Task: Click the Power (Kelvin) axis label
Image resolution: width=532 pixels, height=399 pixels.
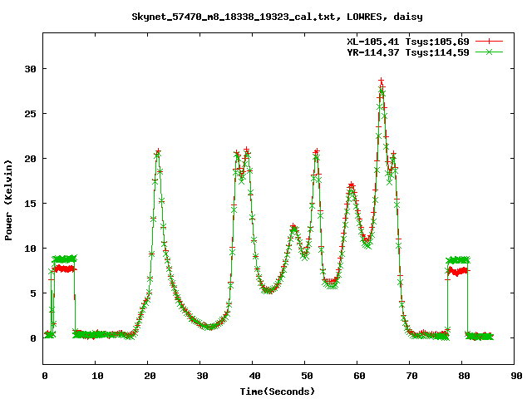Action: (8, 200)
